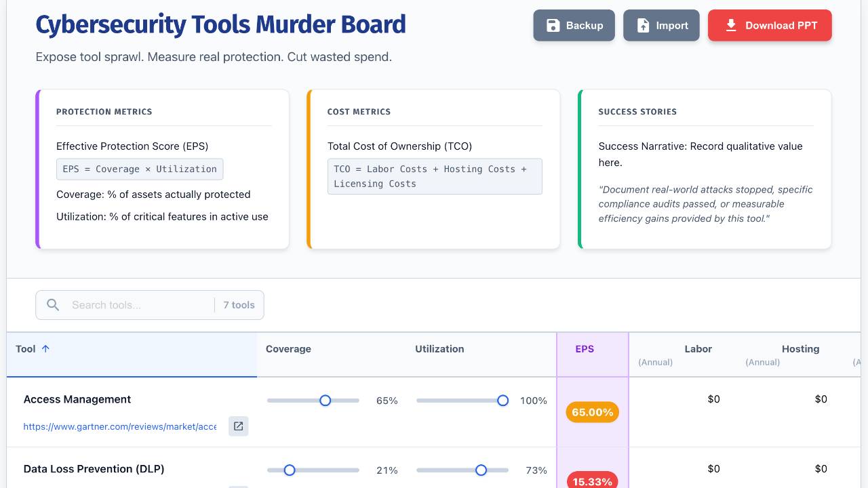Click the TCO formula code box
This screenshot has height=488, width=868.
pyautogui.click(x=435, y=176)
